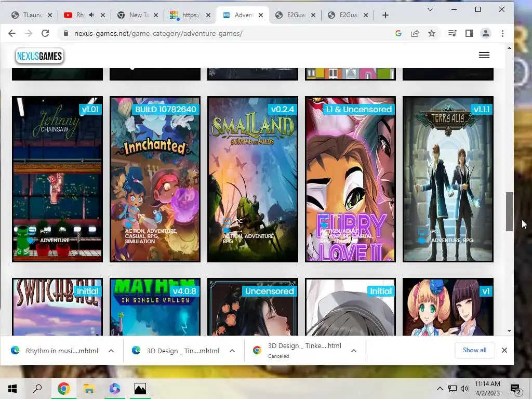Open the Furry Love II game card
This screenshot has width=532, height=399.
[x=351, y=179]
